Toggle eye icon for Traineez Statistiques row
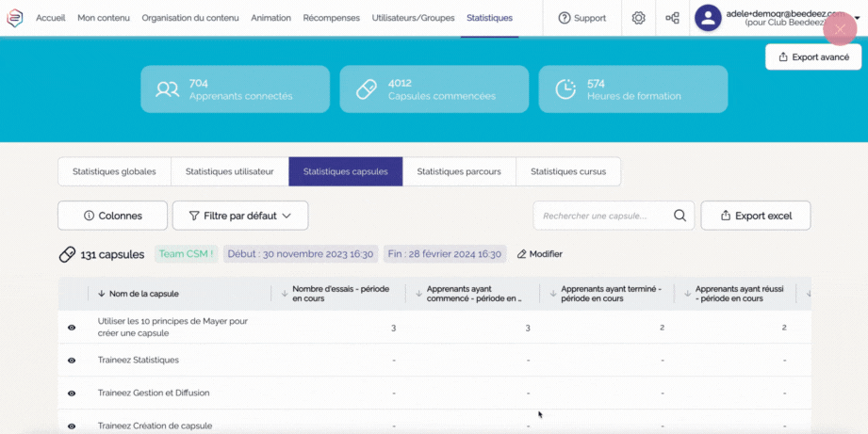 pyautogui.click(x=72, y=361)
